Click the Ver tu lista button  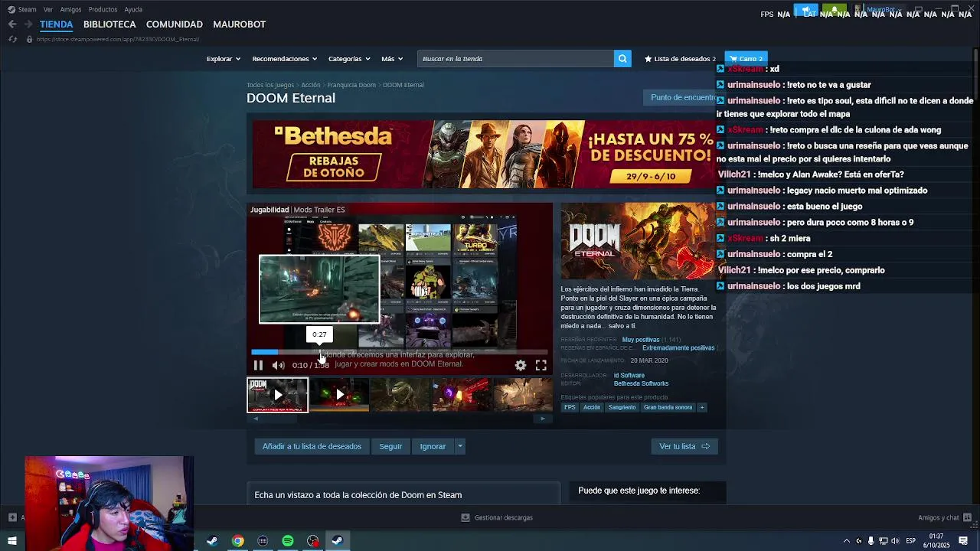684,446
